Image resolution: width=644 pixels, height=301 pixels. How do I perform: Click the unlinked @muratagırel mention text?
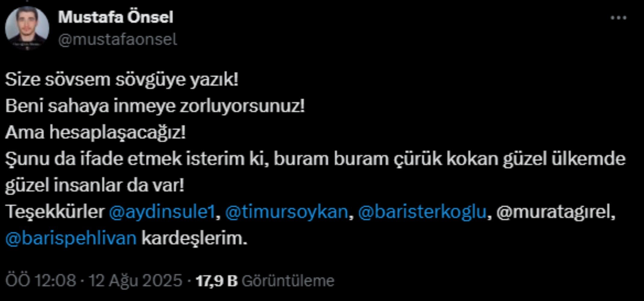pyautogui.click(x=555, y=212)
